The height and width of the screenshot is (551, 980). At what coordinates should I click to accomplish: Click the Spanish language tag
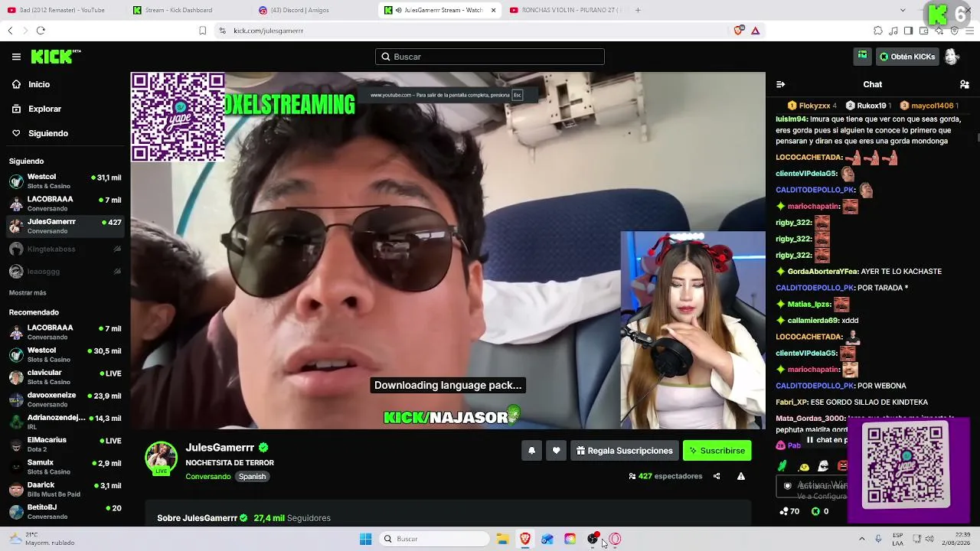coord(252,476)
